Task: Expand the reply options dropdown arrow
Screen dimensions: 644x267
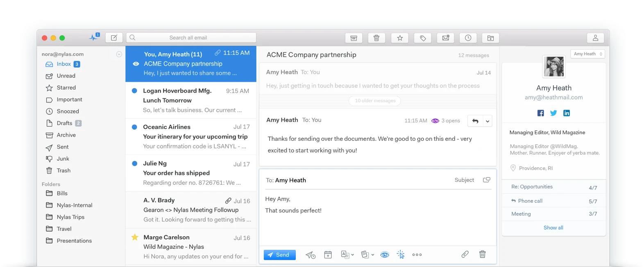Action: tap(488, 121)
